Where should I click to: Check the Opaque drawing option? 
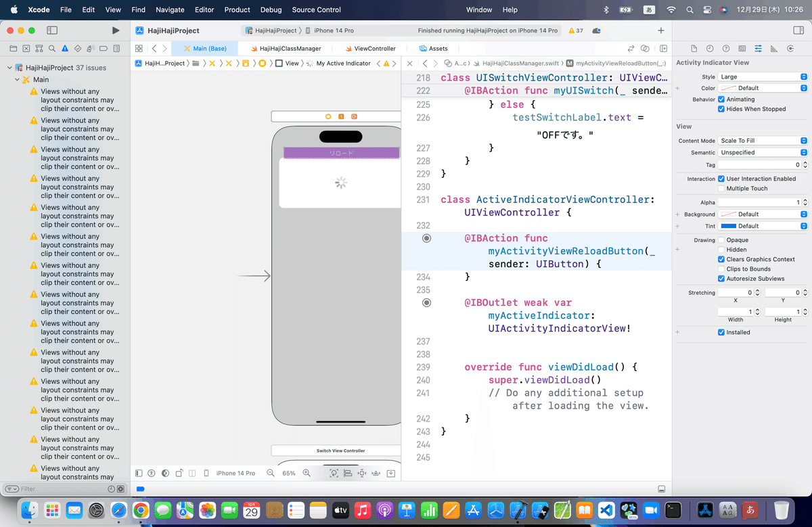point(721,240)
